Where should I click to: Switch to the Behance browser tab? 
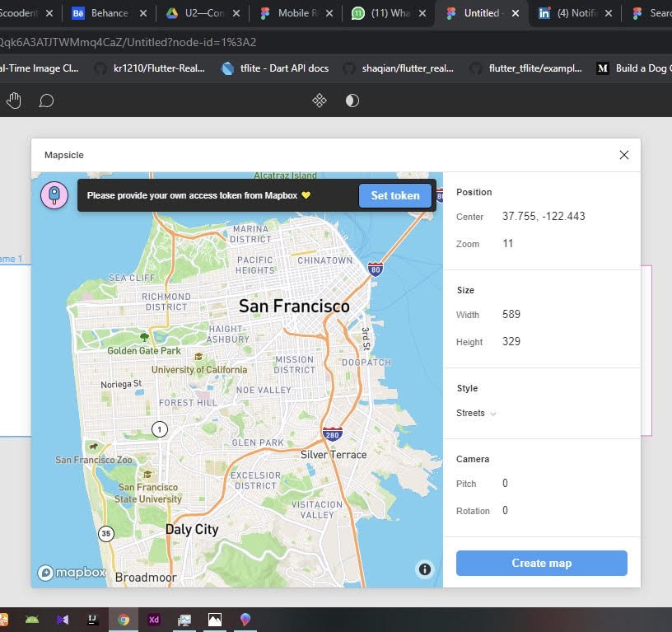(110, 13)
